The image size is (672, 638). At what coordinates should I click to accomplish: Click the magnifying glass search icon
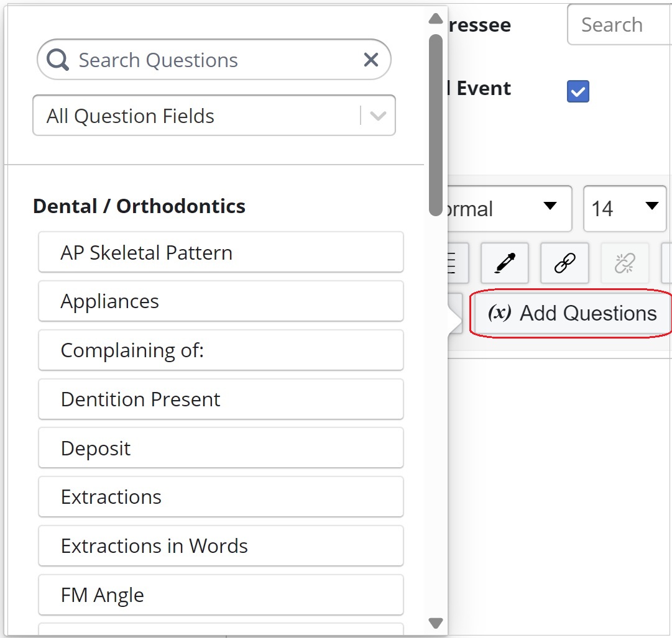(x=57, y=59)
